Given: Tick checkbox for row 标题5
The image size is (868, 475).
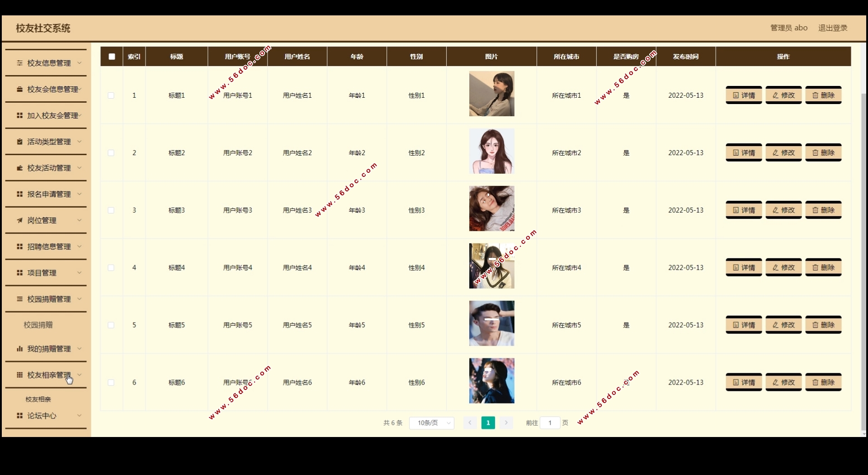Looking at the screenshot, I should [x=111, y=325].
